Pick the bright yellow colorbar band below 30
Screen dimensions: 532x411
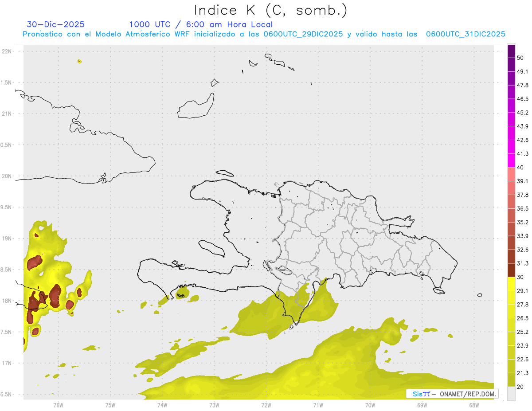pyautogui.click(x=512, y=284)
